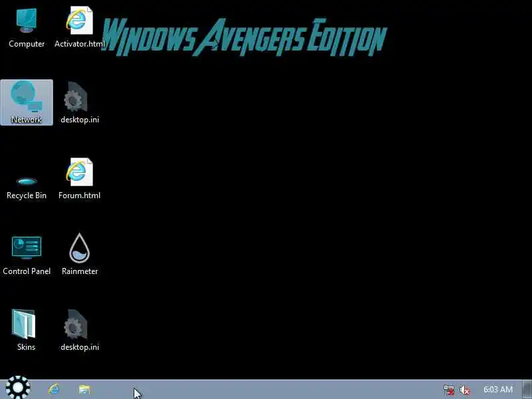Open the Start menu gear button

click(x=18, y=387)
